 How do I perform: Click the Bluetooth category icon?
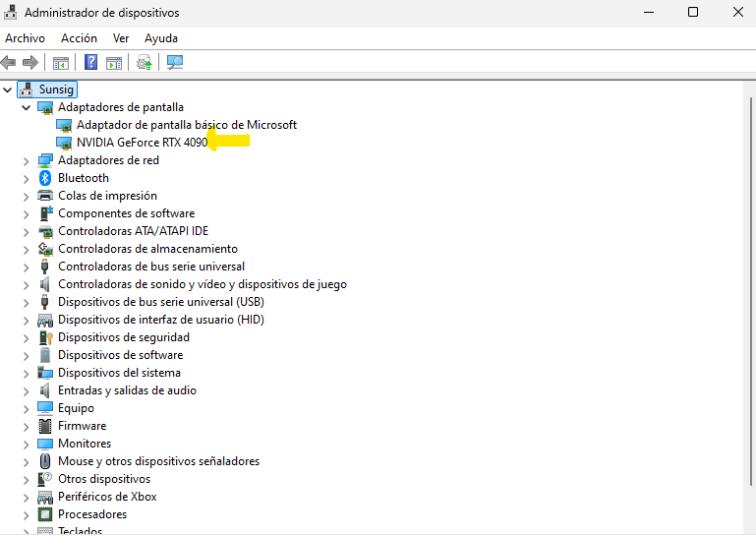[x=45, y=178]
